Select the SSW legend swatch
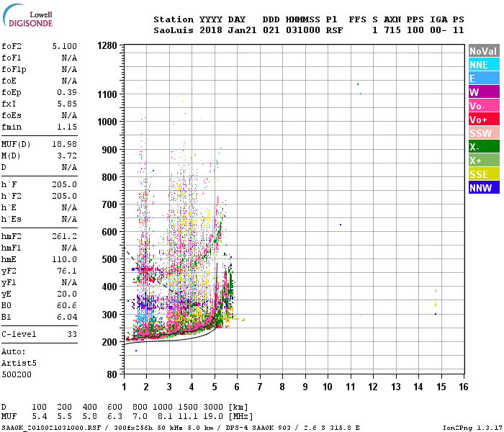Image resolution: width=504 pixels, height=432 pixels. [484, 133]
